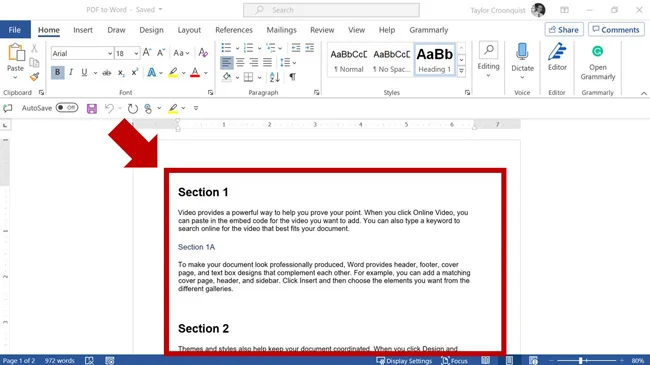Open the References tab
Viewport: 650px width, 365px height.
click(234, 30)
